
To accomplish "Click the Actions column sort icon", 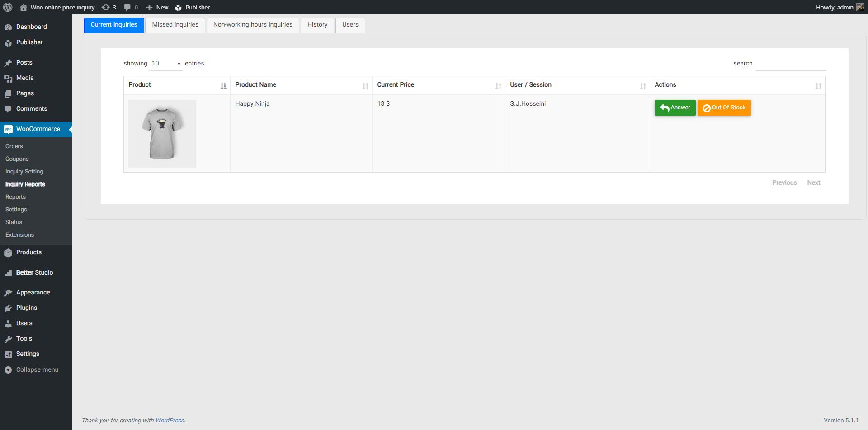I will [818, 86].
